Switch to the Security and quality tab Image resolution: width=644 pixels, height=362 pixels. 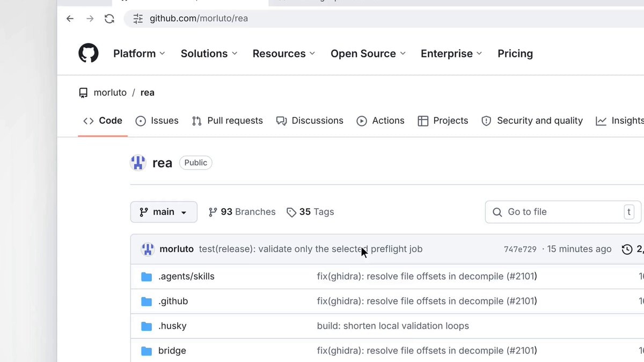click(x=532, y=121)
